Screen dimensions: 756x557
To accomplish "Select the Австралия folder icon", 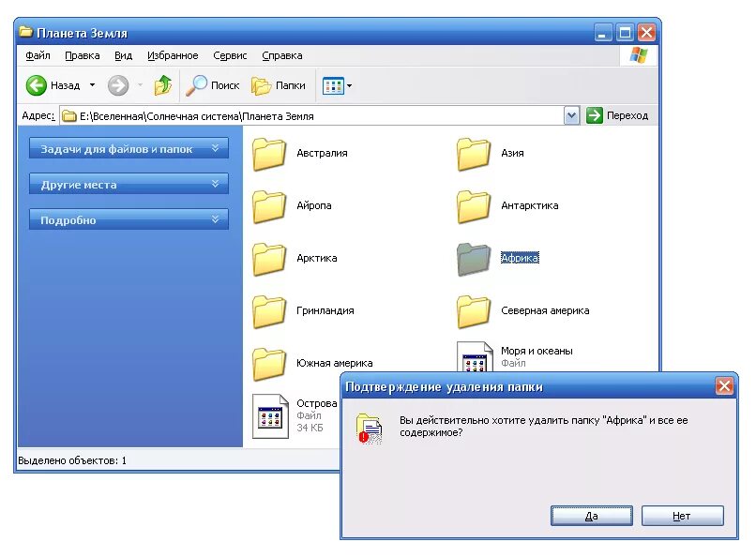I will coord(269,154).
